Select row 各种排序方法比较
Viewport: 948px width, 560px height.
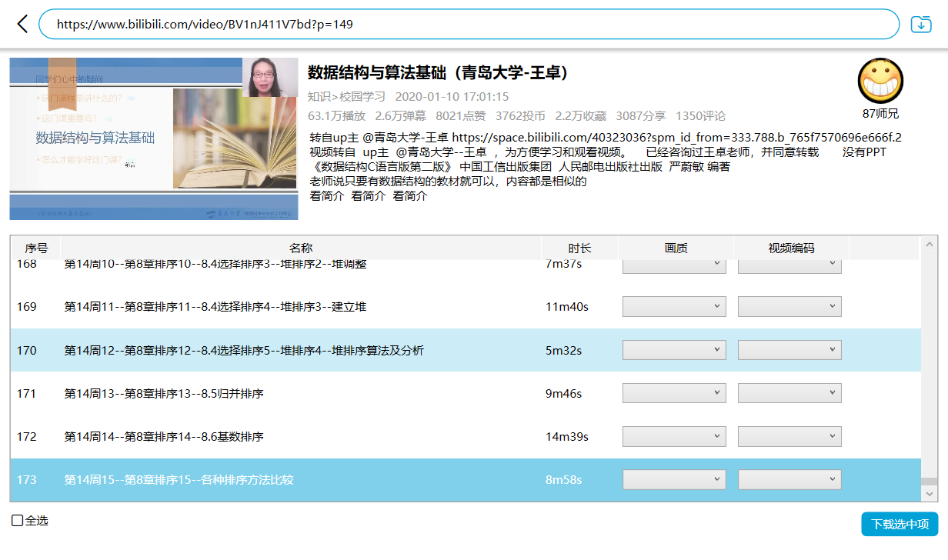pyautogui.click(x=466, y=479)
